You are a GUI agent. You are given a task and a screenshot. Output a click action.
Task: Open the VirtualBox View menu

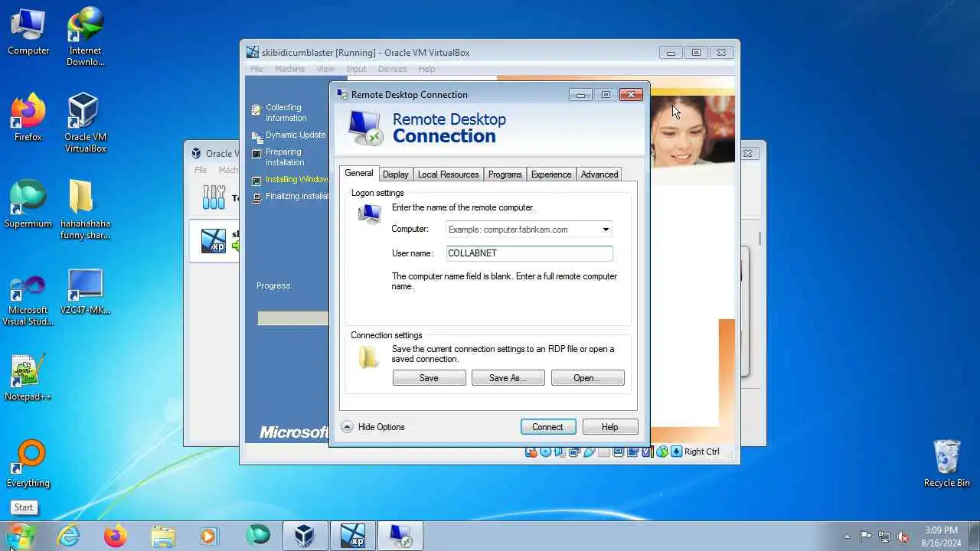[325, 69]
